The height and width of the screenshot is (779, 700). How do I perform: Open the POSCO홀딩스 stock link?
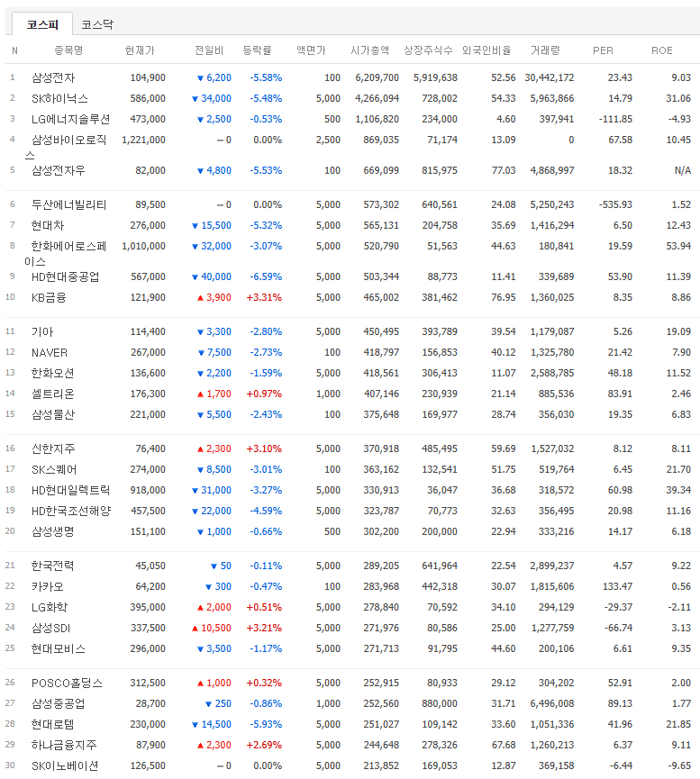[x=67, y=684]
